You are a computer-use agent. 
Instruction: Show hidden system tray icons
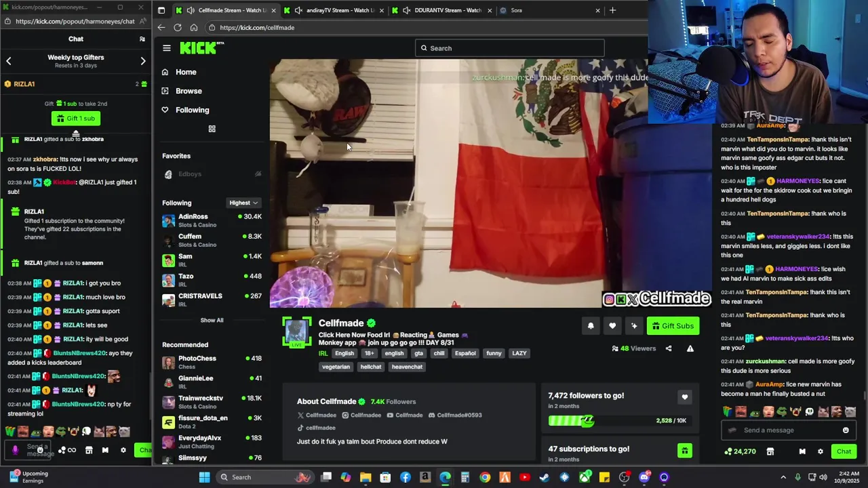783,477
